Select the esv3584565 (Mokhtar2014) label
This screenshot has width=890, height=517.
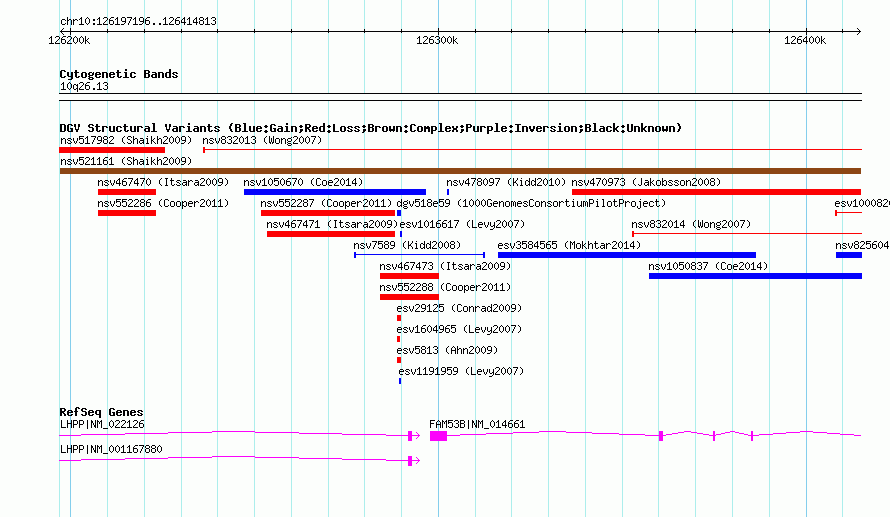[569, 245]
